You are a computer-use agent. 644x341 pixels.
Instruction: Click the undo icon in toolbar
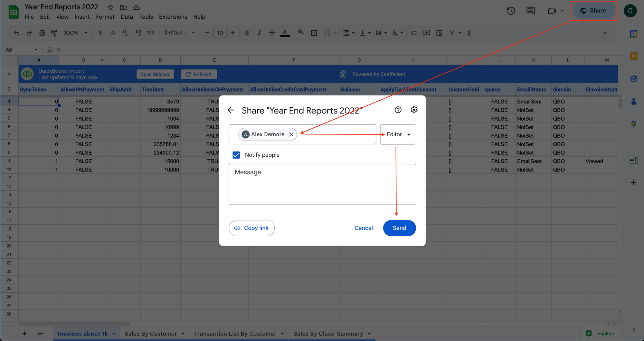pyautogui.click(x=17, y=33)
